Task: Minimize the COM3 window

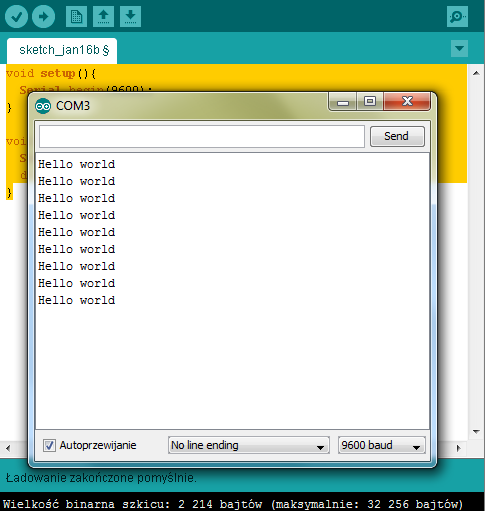Action: click(343, 102)
